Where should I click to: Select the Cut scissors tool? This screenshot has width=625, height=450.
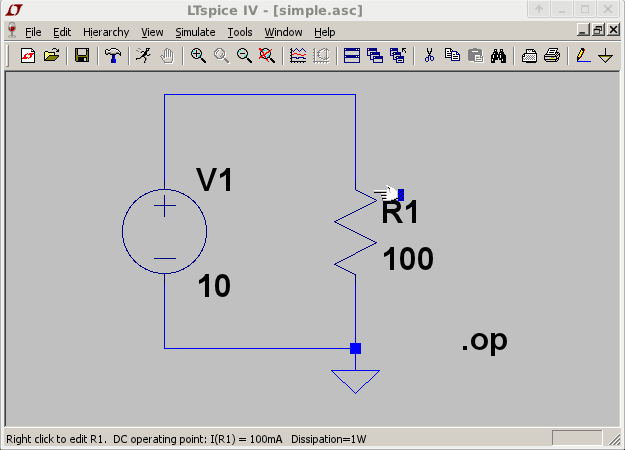click(x=429, y=55)
